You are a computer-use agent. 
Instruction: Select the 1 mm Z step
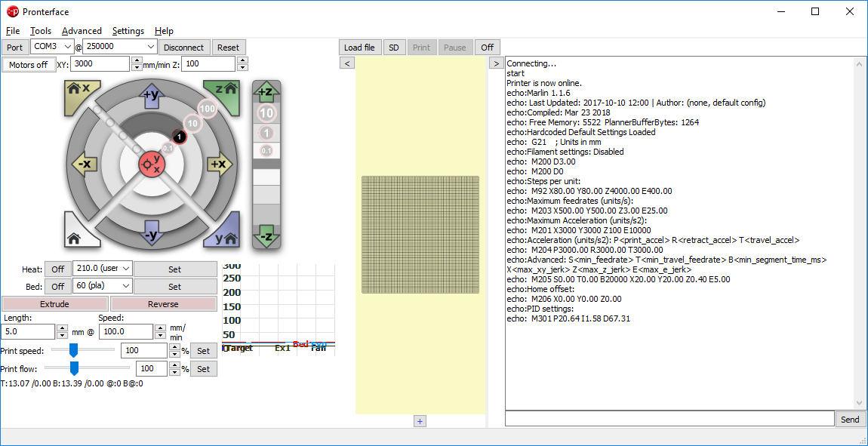[266, 133]
